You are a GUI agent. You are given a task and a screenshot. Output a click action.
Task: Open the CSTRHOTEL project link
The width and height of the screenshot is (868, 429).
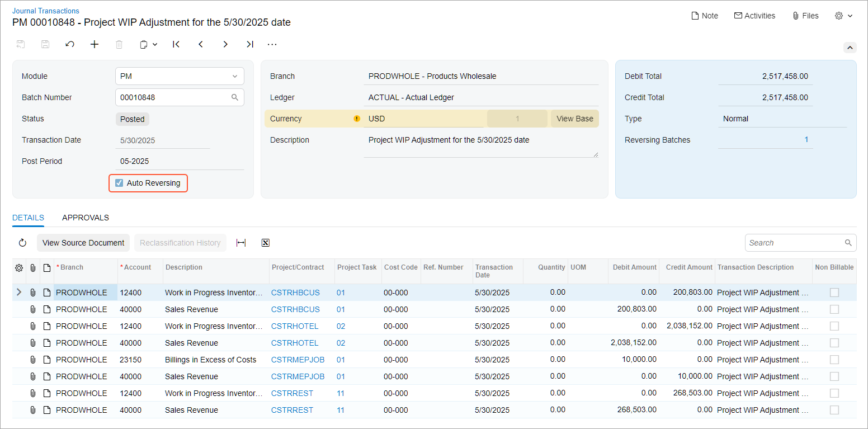295,326
